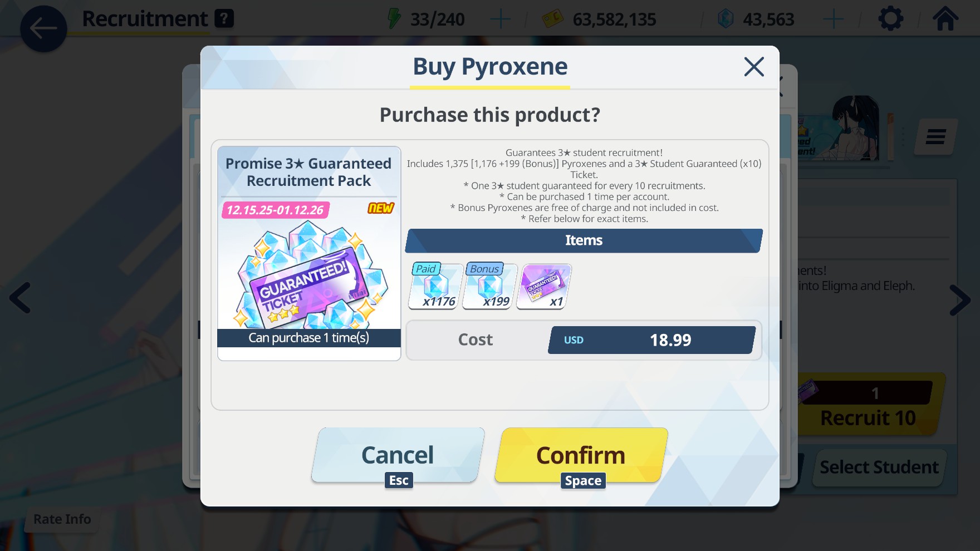Open Rate Info
Image resolution: width=980 pixels, height=551 pixels.
click(62, 519)
